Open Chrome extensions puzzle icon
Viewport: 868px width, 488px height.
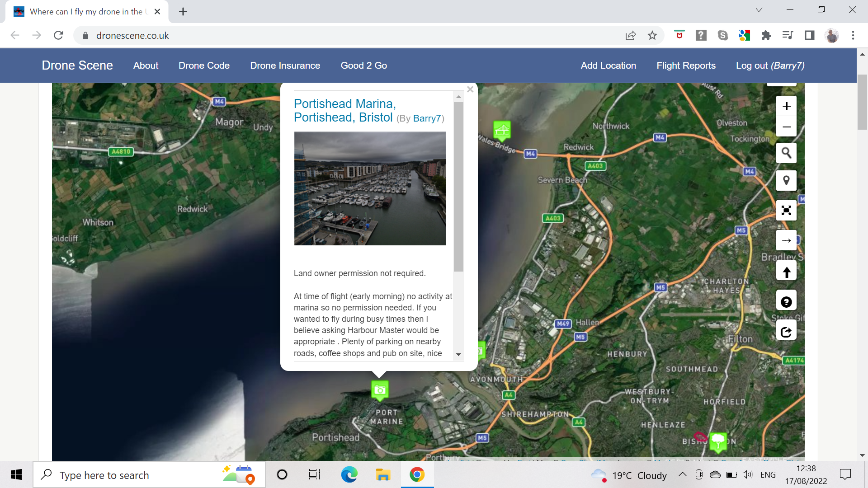pos(766,35)
